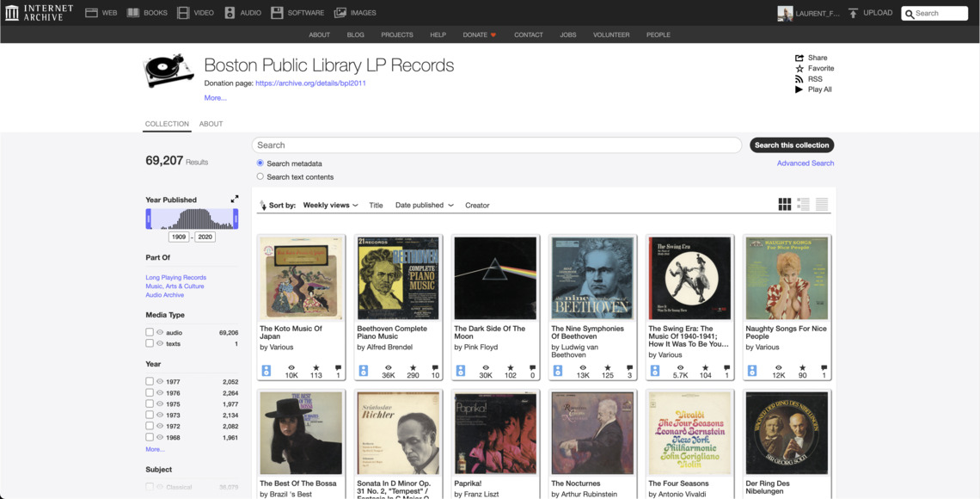Expand the DONATE menu

[478, 34]
